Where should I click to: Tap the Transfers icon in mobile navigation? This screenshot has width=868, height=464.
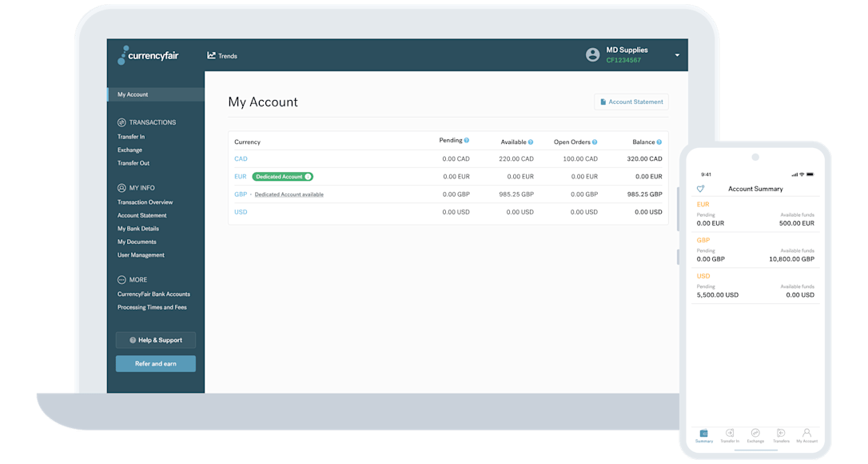[781, 433]
